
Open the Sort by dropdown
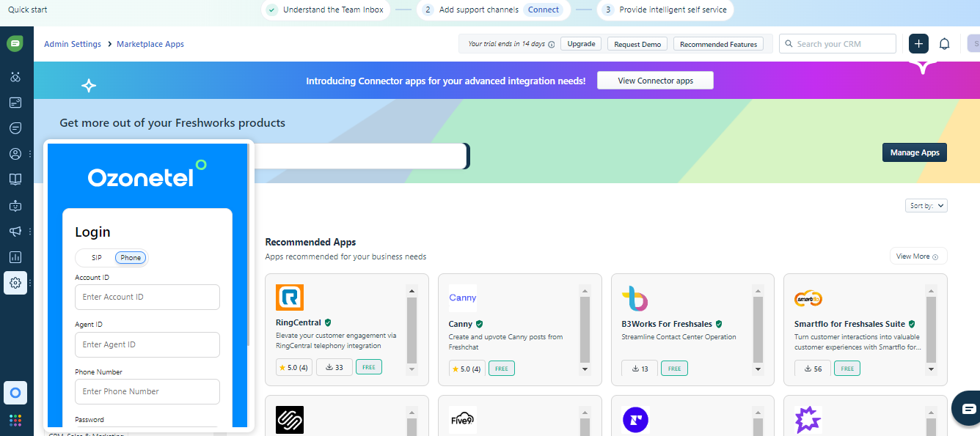tap(926, 206)
